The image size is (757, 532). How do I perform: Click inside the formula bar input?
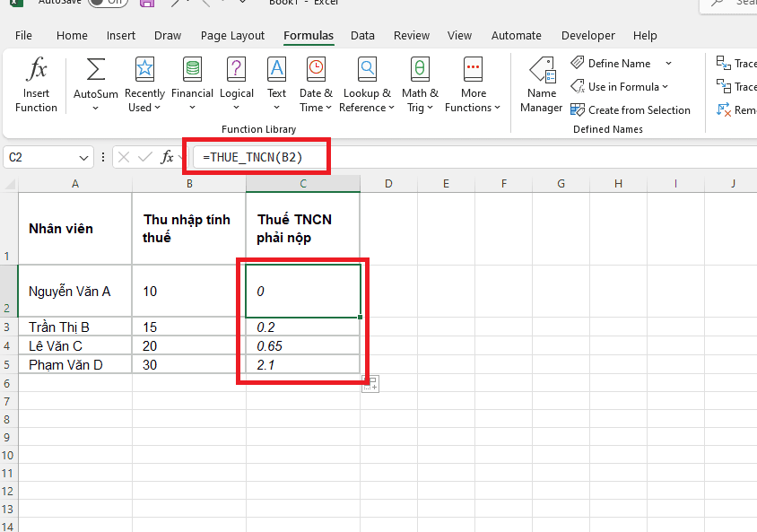pyautogui.click(x=474, y=157)
